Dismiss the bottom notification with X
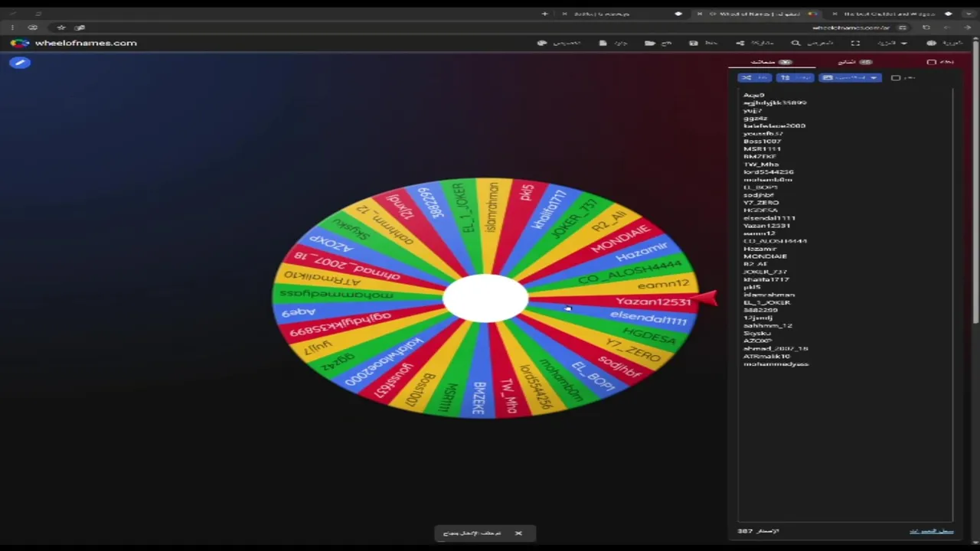This screenshot has width=980, height=551. coord(518,533)
